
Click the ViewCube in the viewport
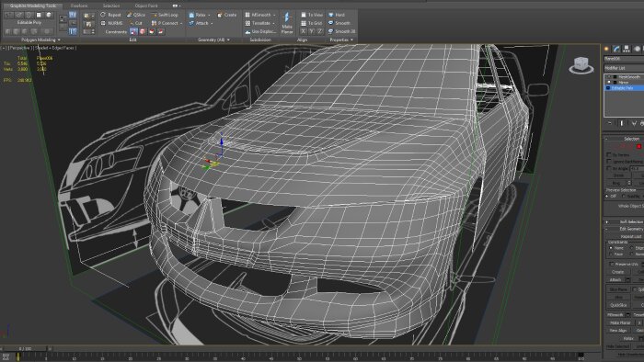[581, 65]
